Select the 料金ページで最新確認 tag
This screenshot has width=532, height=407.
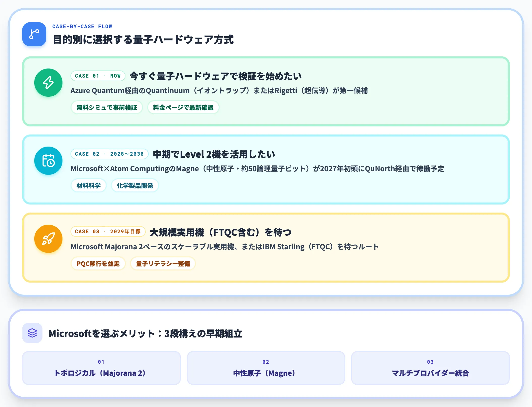tap(183, 108)
